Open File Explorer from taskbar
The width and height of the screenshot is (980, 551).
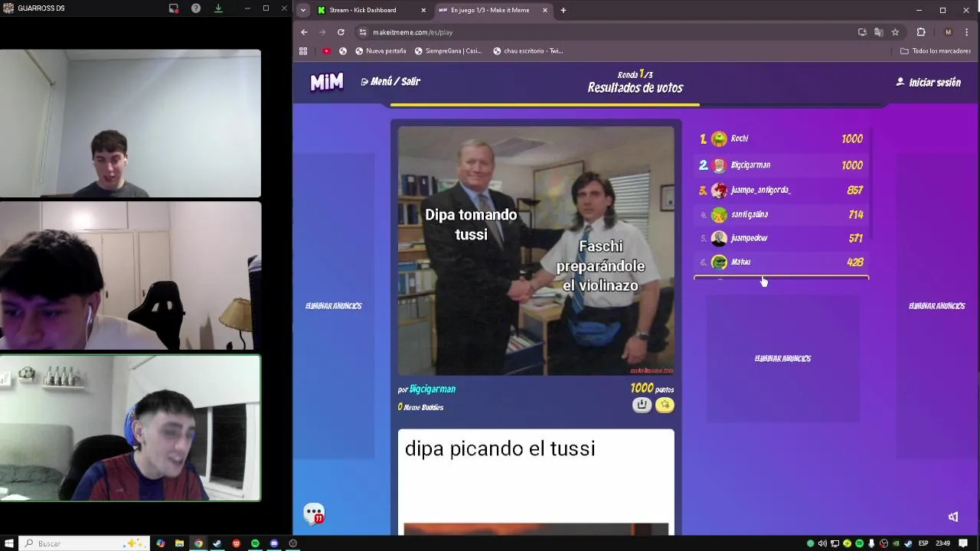click(179, 543)
